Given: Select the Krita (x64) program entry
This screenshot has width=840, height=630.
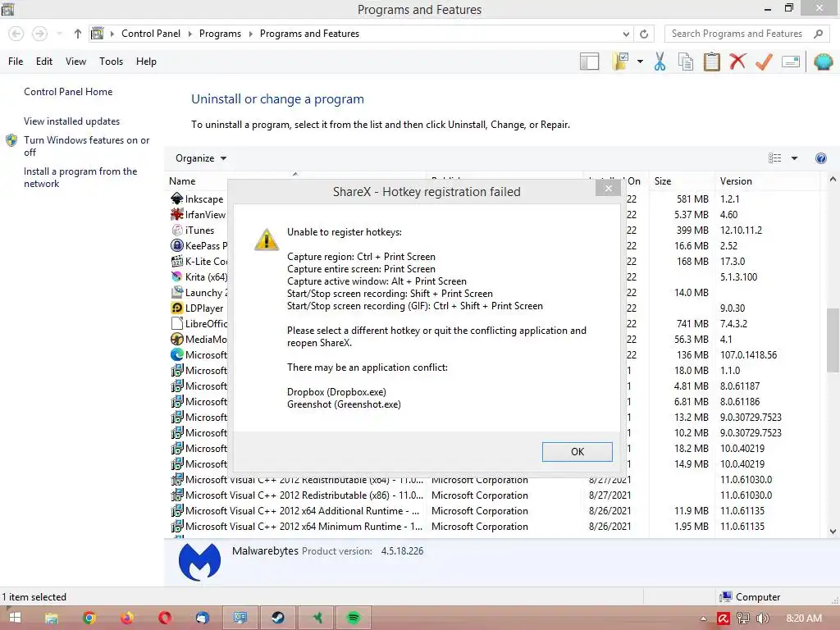Looking at the screenshot, I should [199, 277].
